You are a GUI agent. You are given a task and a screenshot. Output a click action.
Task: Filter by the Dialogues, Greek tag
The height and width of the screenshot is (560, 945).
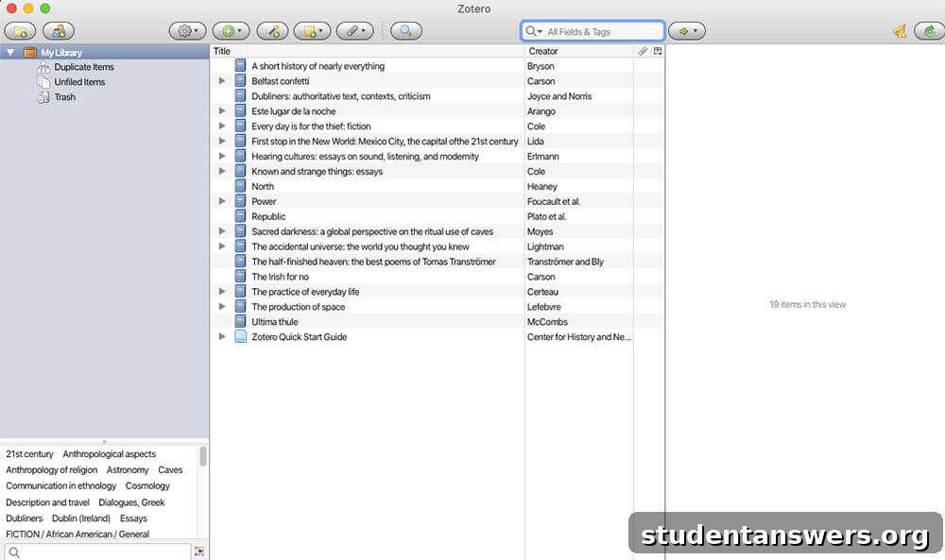(x=131, y=502)
